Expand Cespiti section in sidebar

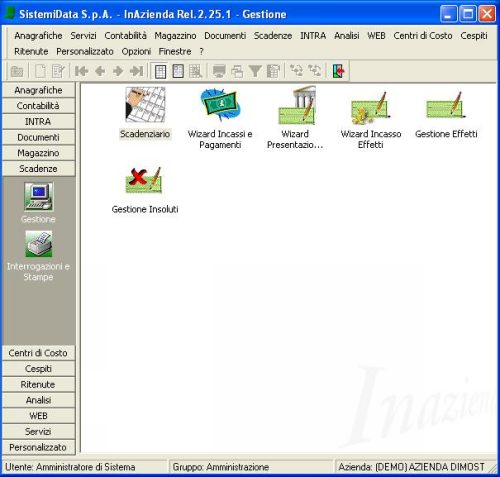pos(38,369)
